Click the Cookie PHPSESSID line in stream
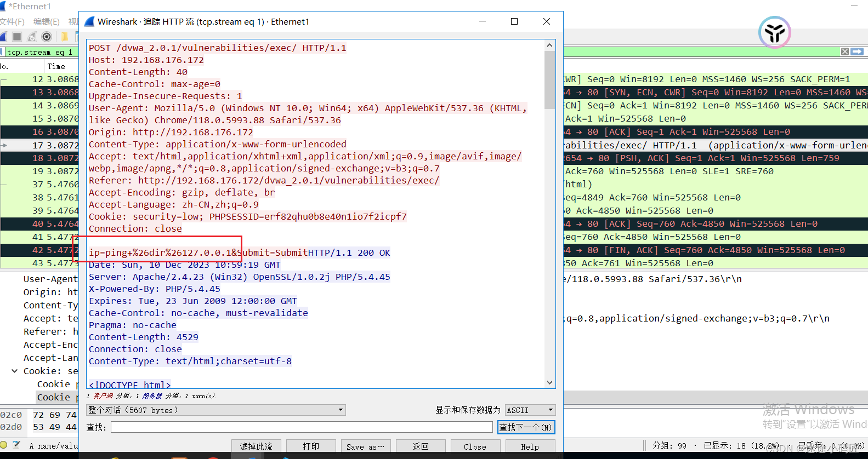Image resolution: width=868 pixels, height=459 pixels. (x=248, y=216)
